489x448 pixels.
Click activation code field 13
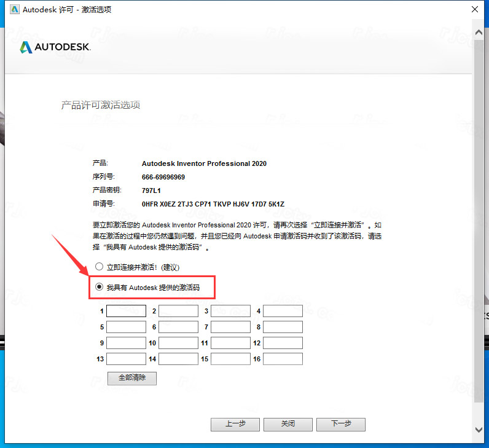126,359
